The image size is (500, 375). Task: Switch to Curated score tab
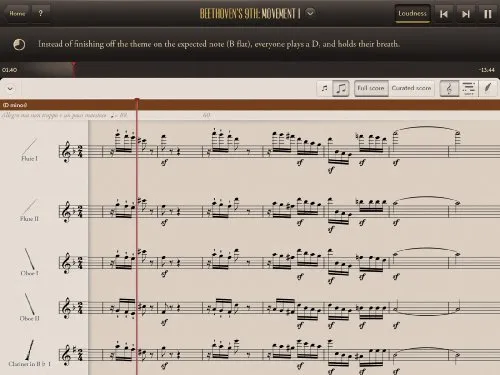(411, 89)
